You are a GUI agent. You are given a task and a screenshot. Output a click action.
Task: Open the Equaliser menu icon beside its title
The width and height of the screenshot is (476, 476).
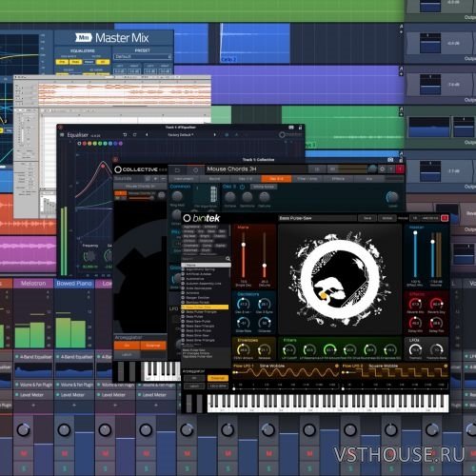[x=62, y=135]
